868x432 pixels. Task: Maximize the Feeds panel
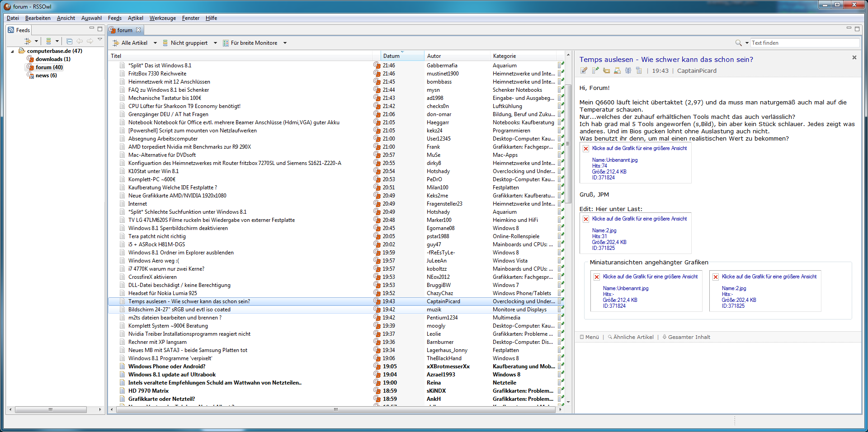[100, 28]
